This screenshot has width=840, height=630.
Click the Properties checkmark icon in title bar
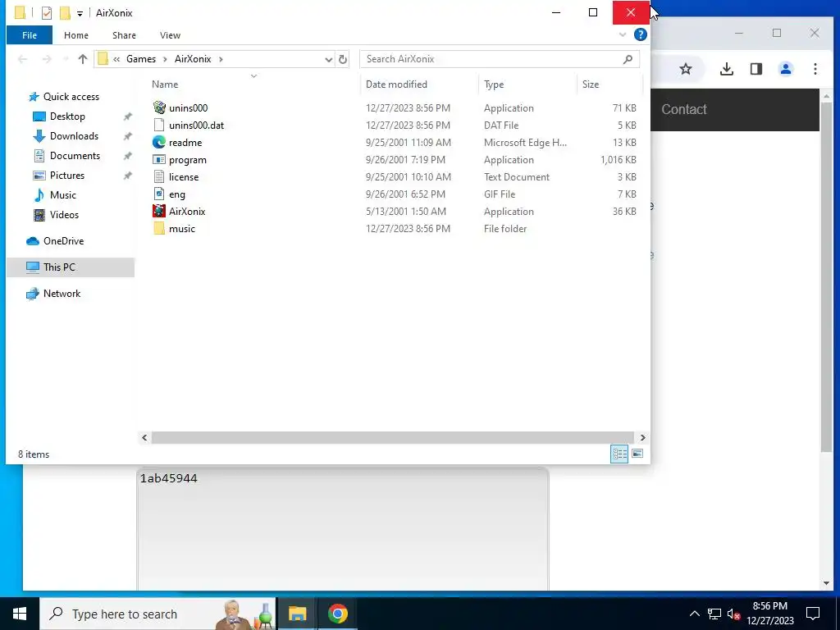(x=47, y=12)
